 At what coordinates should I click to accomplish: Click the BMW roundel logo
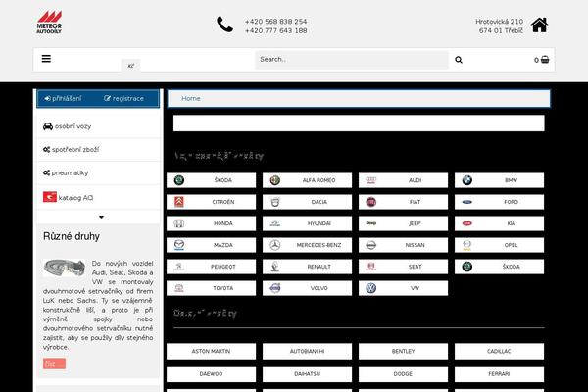coord(466,180)
